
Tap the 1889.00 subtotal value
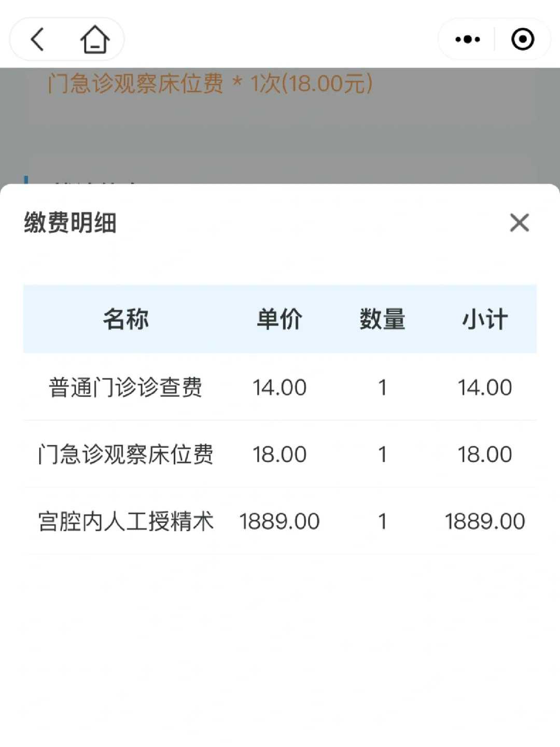tap(485, 522)
